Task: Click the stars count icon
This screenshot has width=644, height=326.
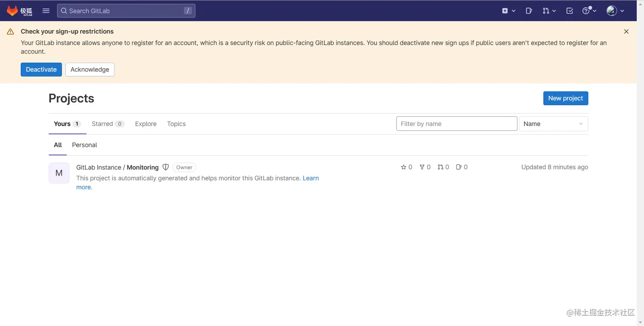Action: pos(403,167)
